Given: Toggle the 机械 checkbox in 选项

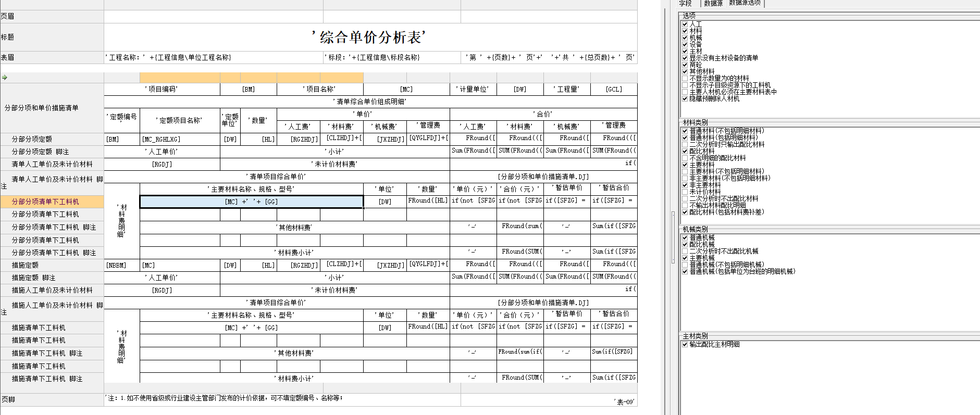Looking at the screenshot, I should point(685,37).
